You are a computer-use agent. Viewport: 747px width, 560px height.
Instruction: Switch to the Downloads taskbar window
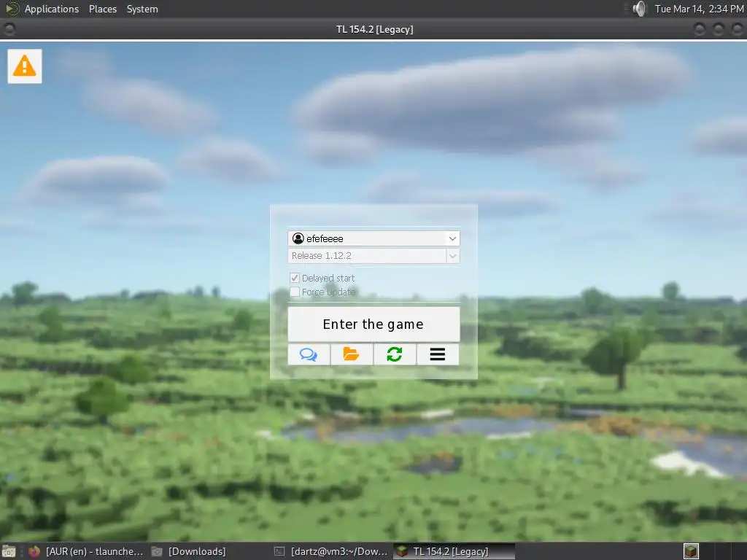189,551
